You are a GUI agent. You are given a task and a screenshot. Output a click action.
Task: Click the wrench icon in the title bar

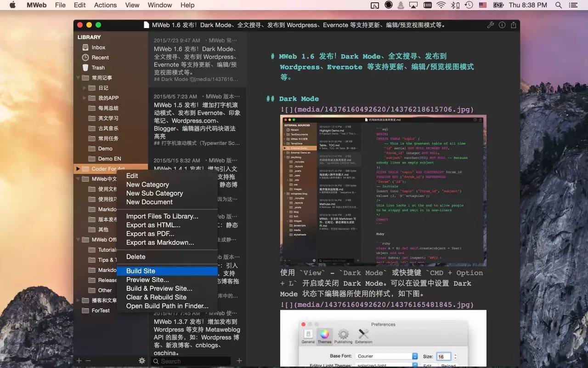point(491,25)
